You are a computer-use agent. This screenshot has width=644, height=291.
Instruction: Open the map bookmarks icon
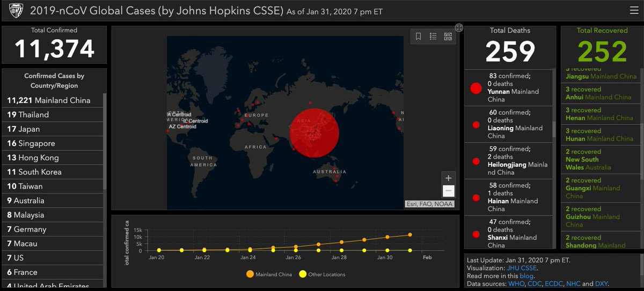(419, 36)
